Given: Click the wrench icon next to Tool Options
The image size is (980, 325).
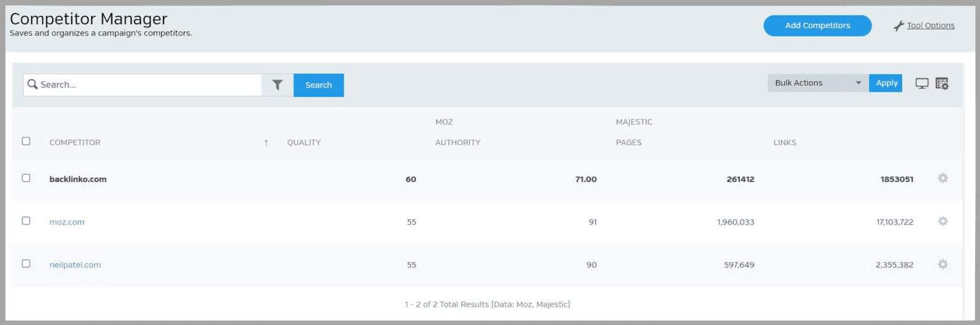Looking at the screenshot, I should 899,26.
